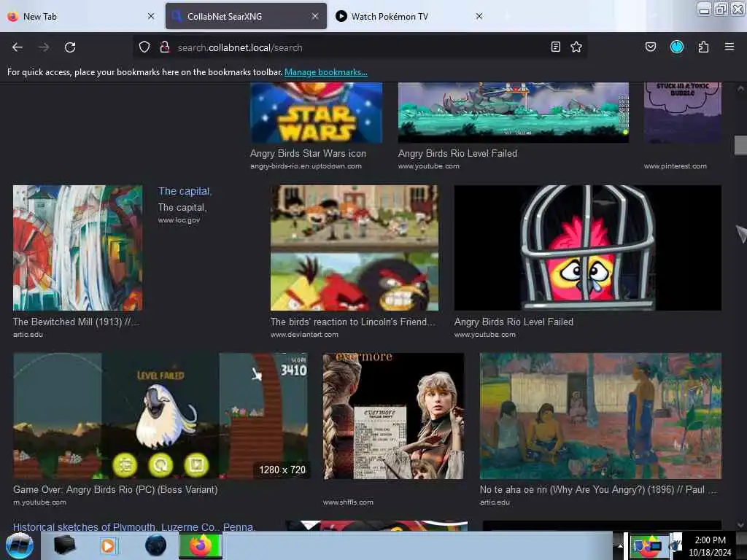Click the page scrollbar up arrow
The width and height of the screenshot is (747, 560).
[740, 88]
